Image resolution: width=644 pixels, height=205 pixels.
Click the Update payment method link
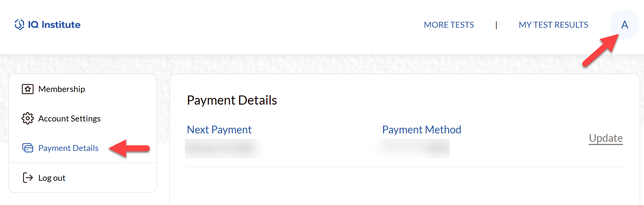[x=605, y=138]
